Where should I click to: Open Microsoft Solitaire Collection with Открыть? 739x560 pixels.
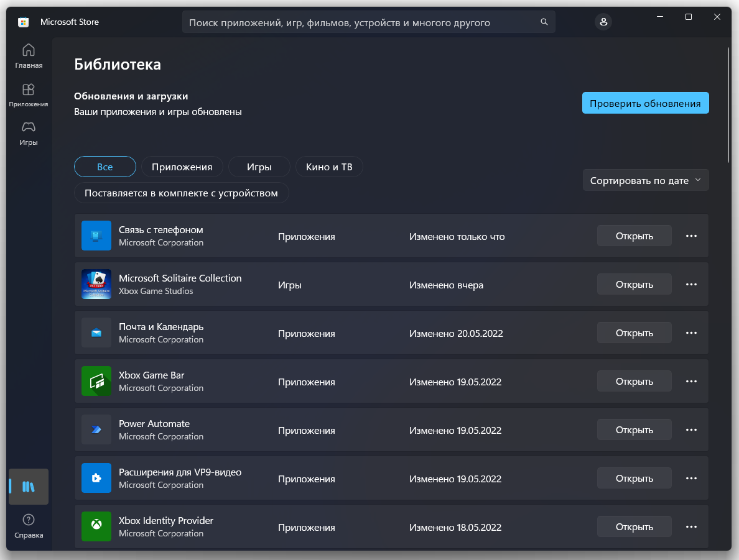(634, 285)
